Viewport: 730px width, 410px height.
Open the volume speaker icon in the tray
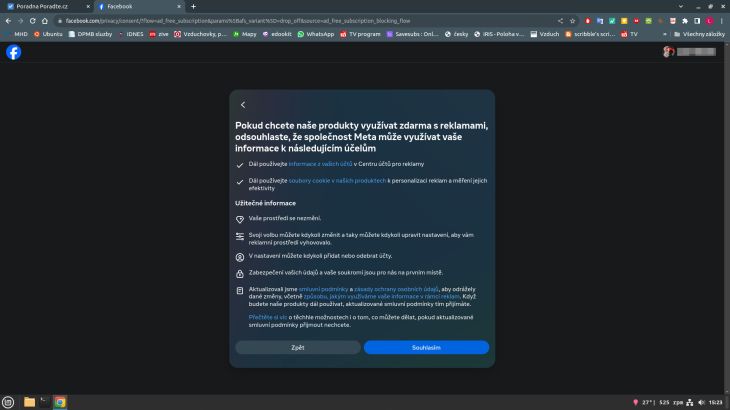point(701,403)
